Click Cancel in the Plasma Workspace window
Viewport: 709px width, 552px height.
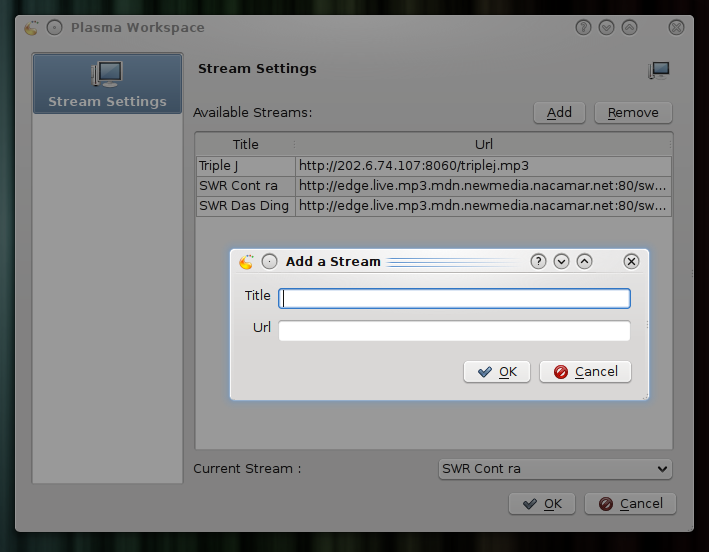[x=630, y=504]
